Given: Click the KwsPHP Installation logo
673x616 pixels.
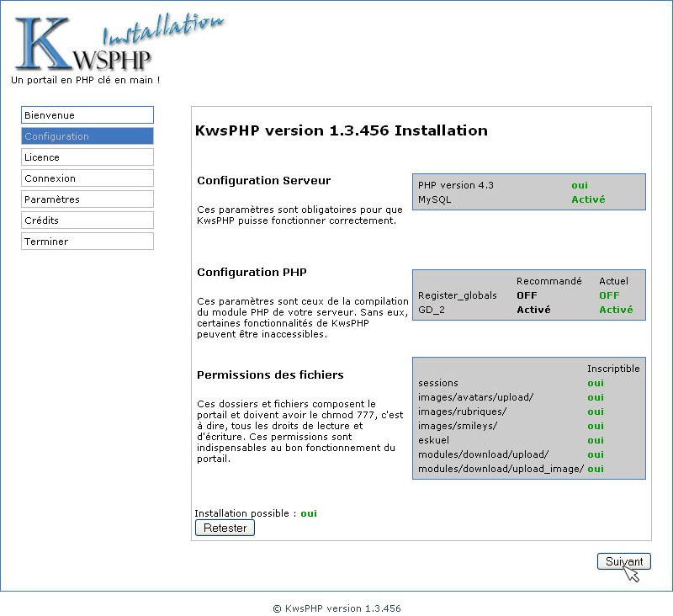Looking at the screenshot, I should point(119,43).
